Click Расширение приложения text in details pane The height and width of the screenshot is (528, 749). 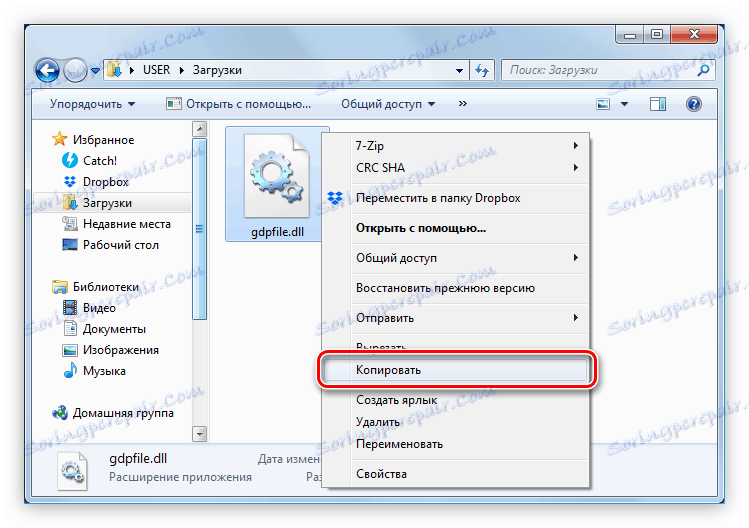(x=180, y=477)
